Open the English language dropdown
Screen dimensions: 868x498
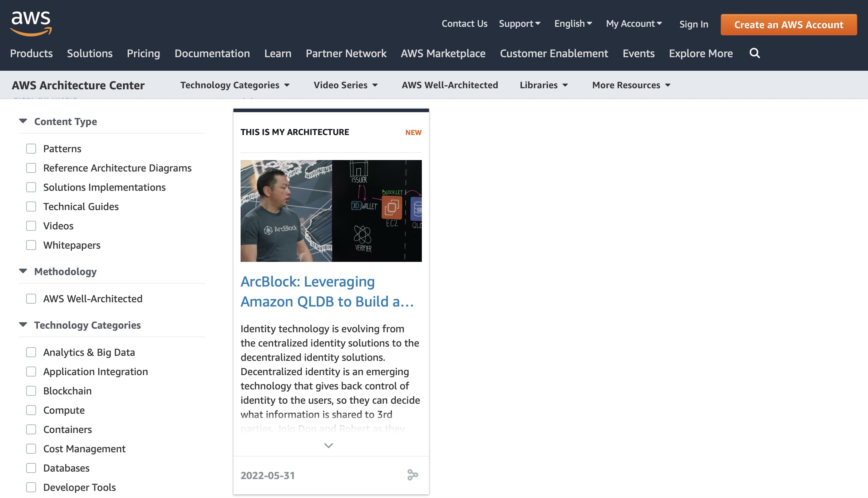[573, 24]
